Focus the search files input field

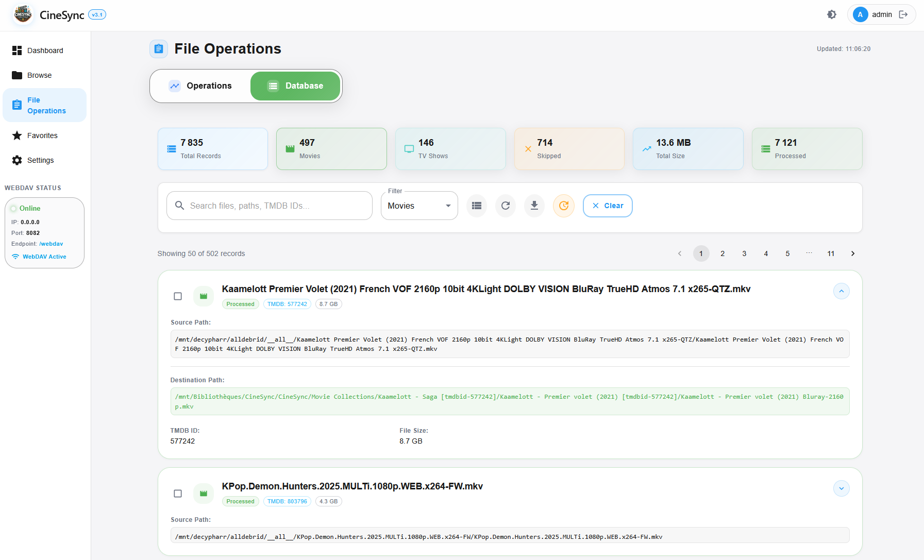click(276, 206)
